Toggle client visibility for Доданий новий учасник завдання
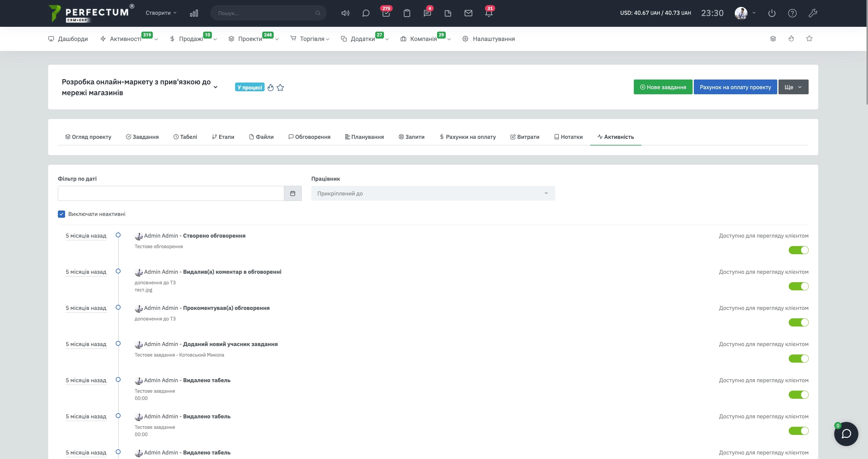Viewport: 868px width, 459px height. click(798, 359)
